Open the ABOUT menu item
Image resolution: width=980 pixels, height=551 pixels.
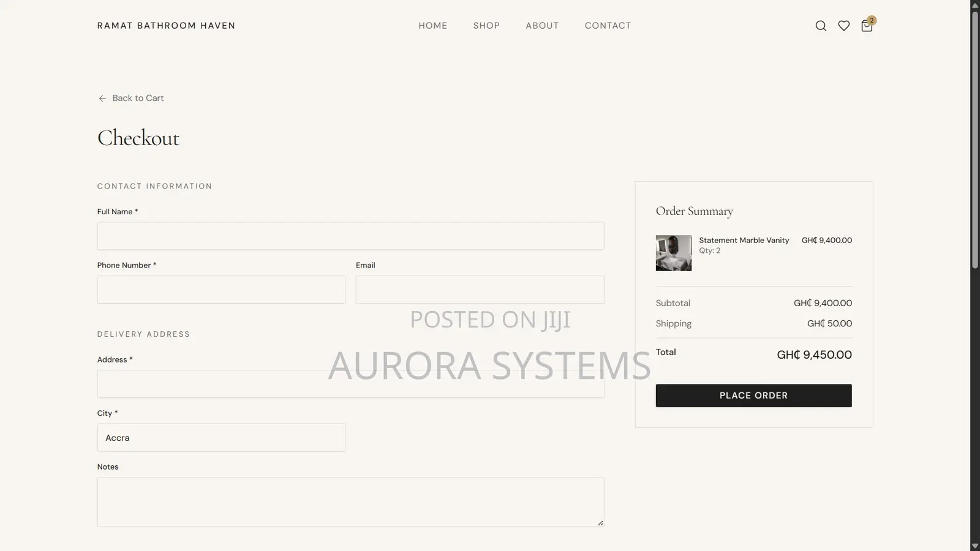tap(542, 26)
